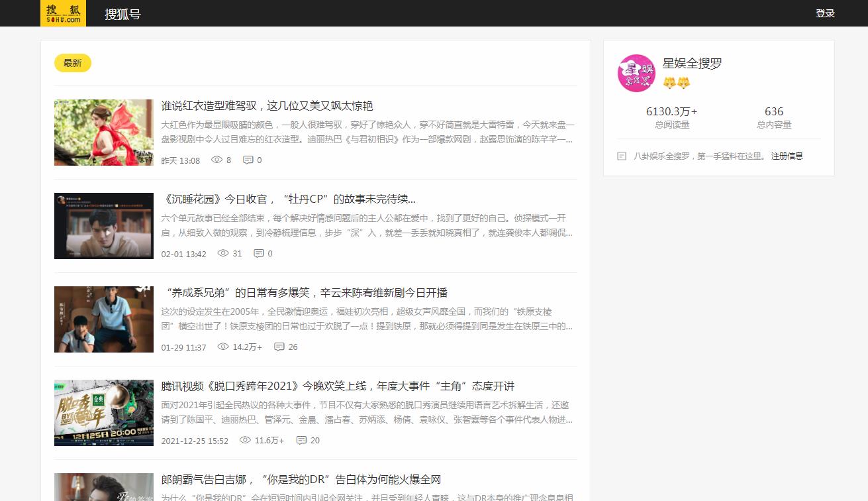
Task: Click the 总阅读量 label
Action: [672, 125]
